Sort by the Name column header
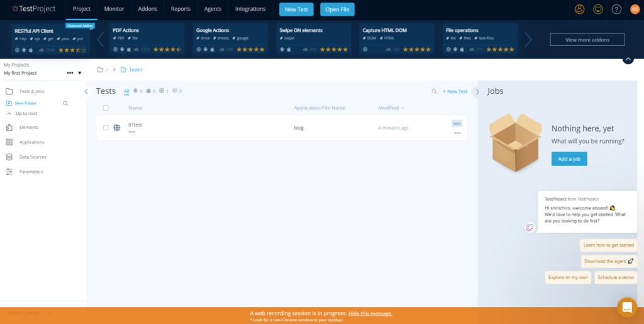The height and width of the screenshot is (324, 644). point(135,108)
